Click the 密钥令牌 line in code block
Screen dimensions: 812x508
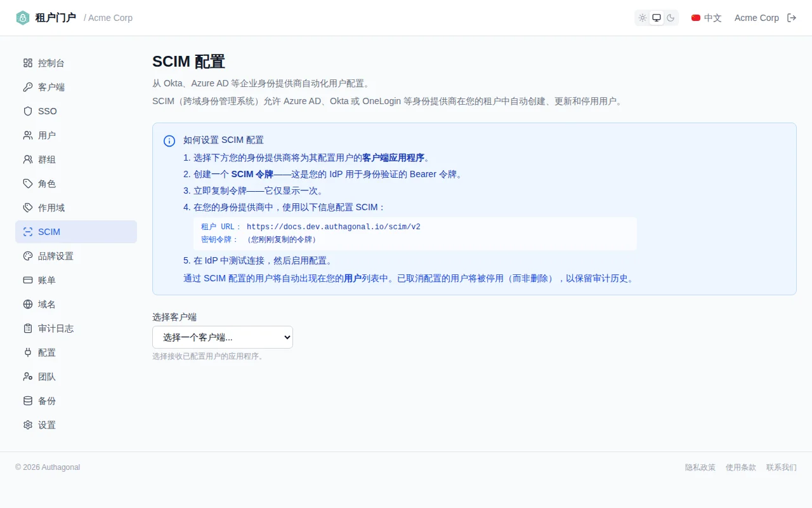259,239
